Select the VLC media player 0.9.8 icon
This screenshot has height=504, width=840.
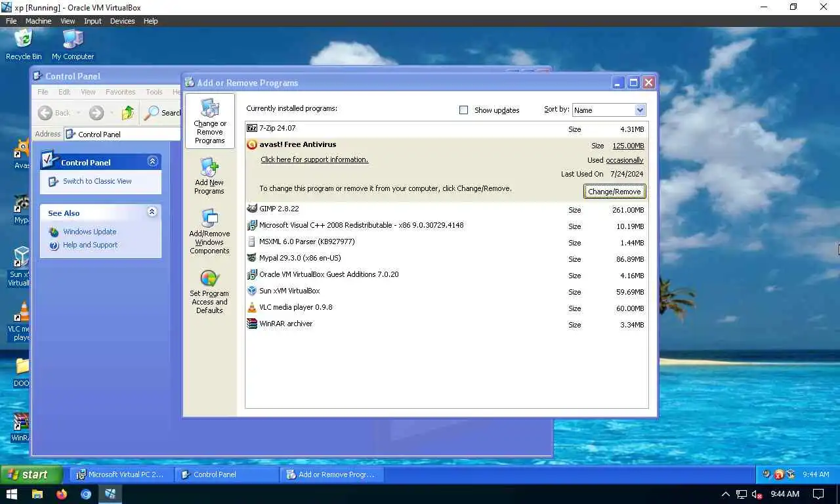coord(252,307)
